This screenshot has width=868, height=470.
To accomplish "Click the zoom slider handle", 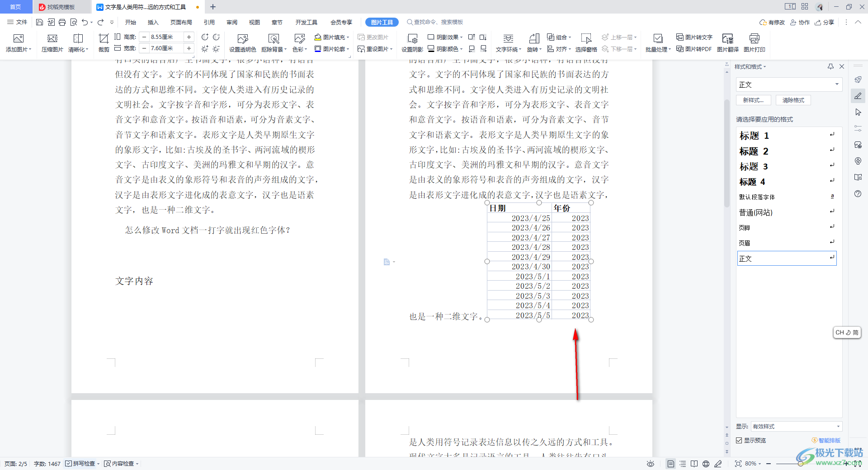I will coord(800,464).
